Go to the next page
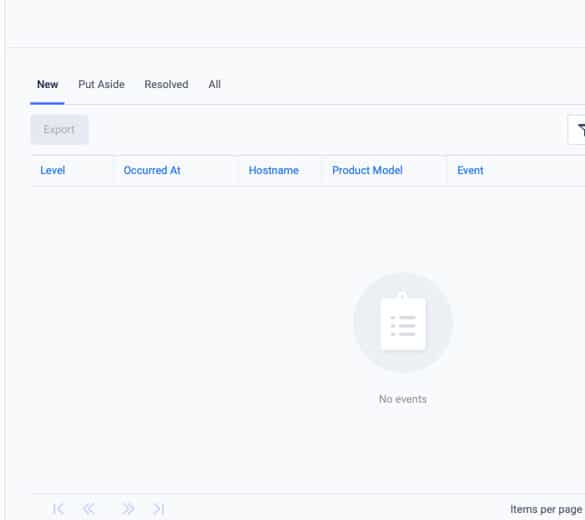The image size is (585, 520). pos(128,509)
